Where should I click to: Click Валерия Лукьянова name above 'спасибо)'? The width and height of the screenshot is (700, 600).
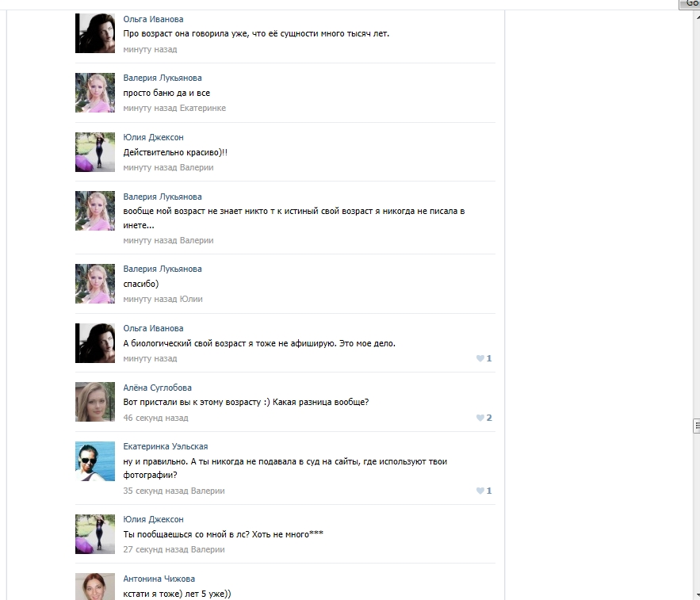click(163, 269)
